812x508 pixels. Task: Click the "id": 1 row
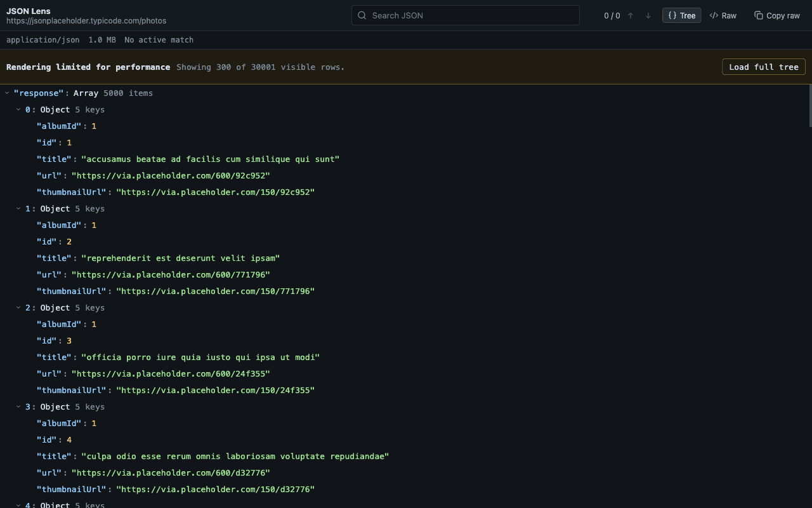tap(406, 142)
